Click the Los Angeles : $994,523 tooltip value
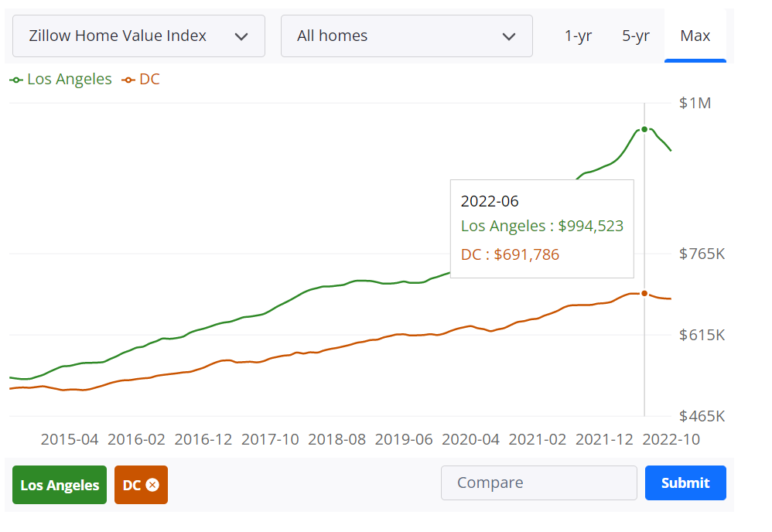 pos(542,226)
